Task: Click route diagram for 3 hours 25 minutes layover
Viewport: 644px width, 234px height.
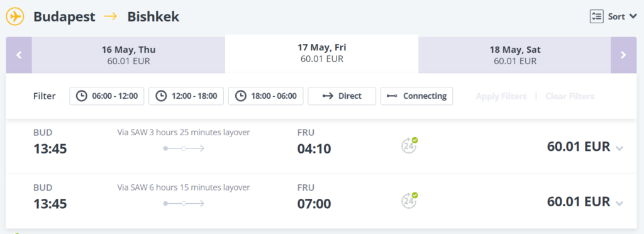Action: pos(184,148)
